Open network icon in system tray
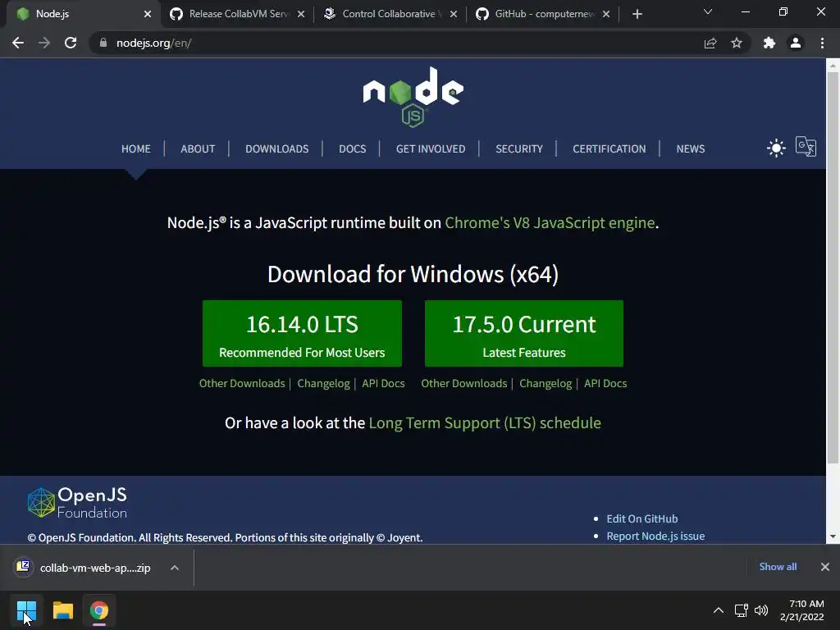Viewport: 840px width, 630px height. [x=741, y=610]
